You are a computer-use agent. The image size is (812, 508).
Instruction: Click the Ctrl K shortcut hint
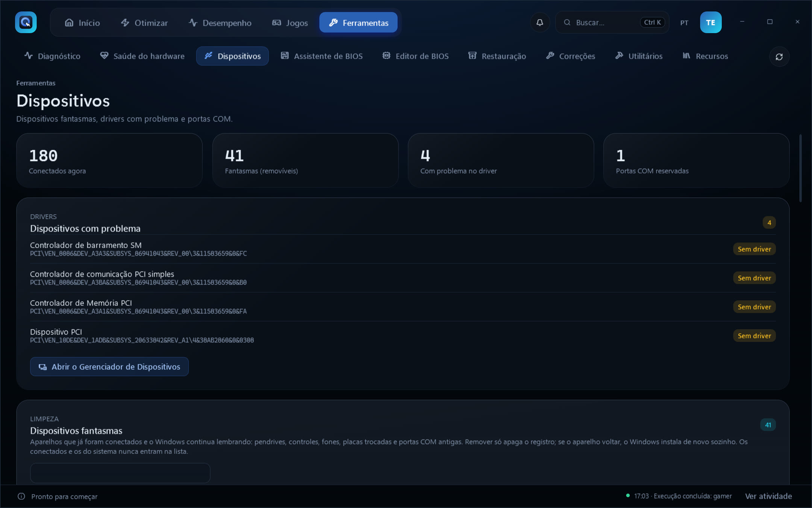tap(652, 23)
